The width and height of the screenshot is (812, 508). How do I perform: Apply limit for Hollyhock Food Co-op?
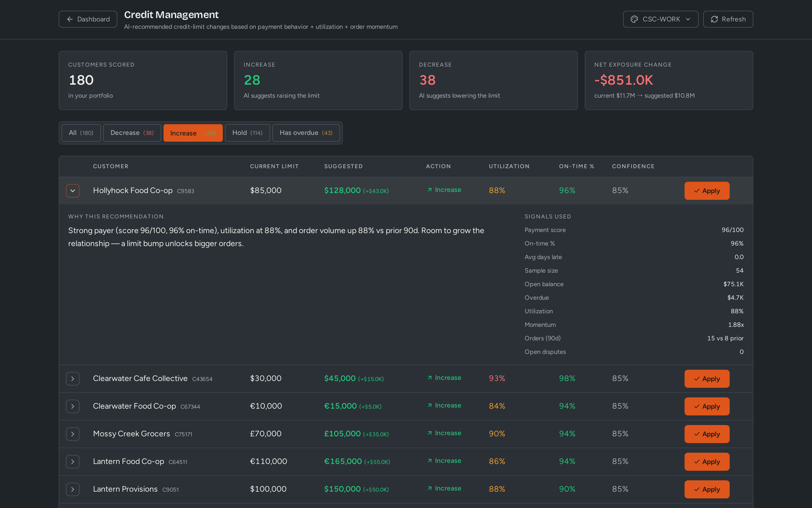click(x=707, y=191)
